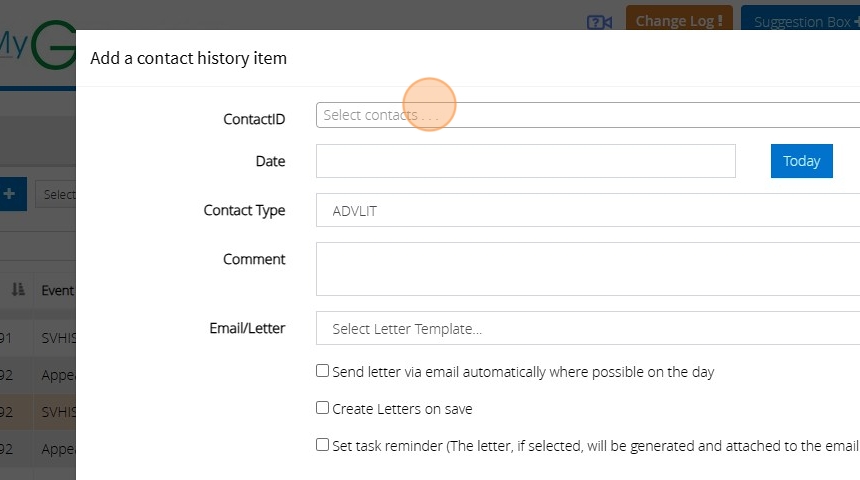Check Create Letters on save
Screen dimensions: 860x480
322,408
